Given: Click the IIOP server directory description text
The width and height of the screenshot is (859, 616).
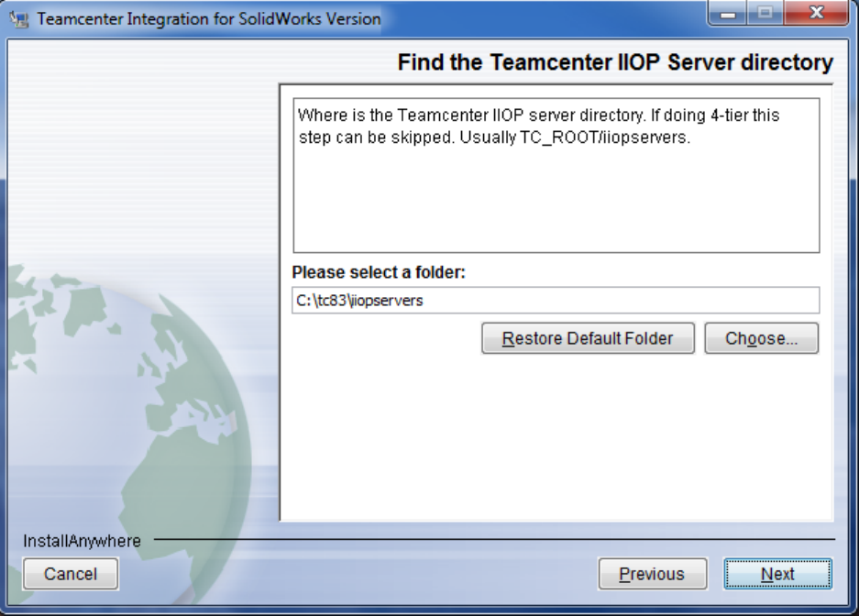Looking at the screenshot, I should [x=539, y=126].
